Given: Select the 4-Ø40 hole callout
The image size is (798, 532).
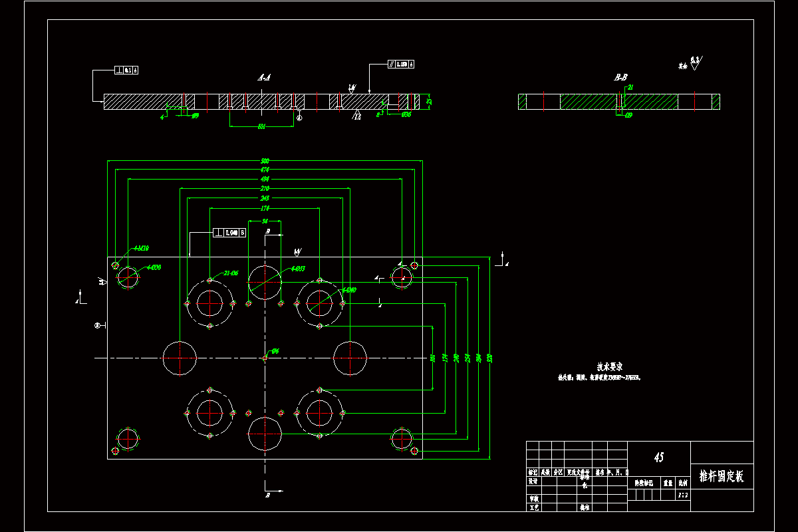Looking at the screenshot, I should point(349,291).
